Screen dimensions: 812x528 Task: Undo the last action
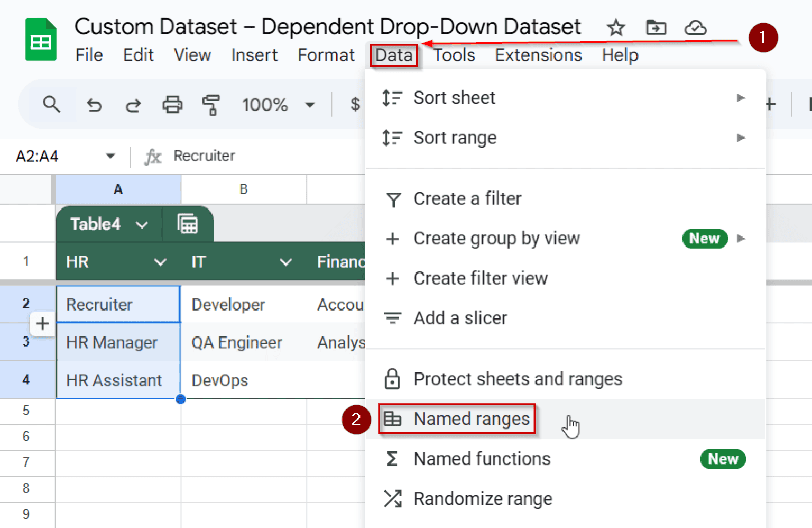pos(94,104)
